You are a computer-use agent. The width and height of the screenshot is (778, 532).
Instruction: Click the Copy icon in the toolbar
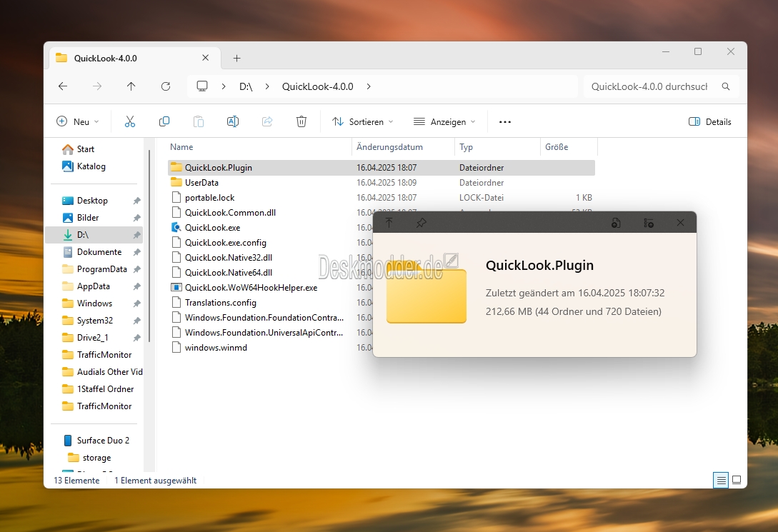point(164,121)
